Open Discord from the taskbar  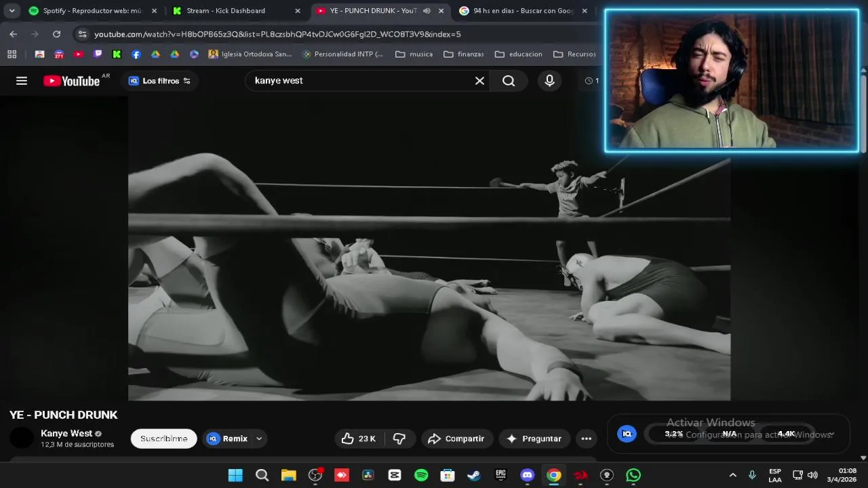coord(527,475)
